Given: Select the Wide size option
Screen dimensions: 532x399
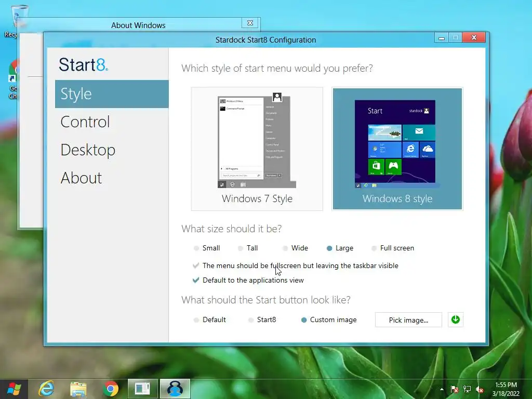Looking at the screenshot, I should pos(295,248).
